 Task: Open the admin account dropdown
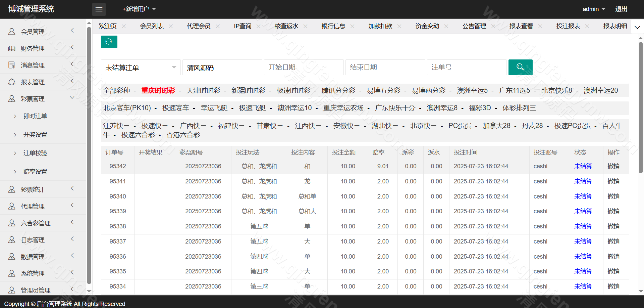[594, 9]
